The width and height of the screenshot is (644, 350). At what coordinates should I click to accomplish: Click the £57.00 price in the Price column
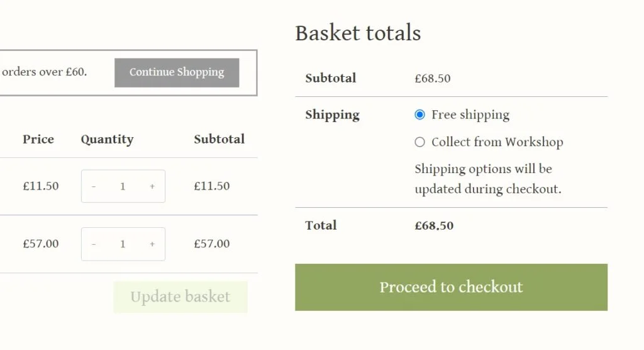coord(41,244)
